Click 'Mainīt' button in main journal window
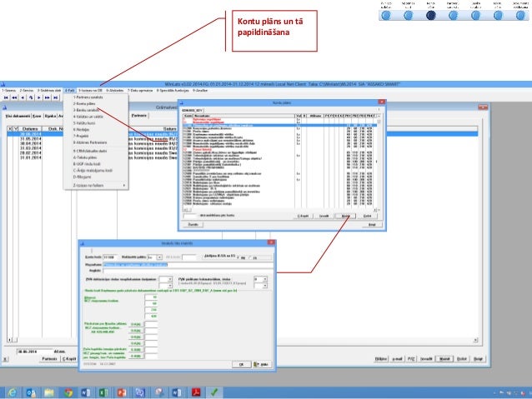Image resolution: width=532 pixels, height=399 pixels. click(x=444, y=359)
